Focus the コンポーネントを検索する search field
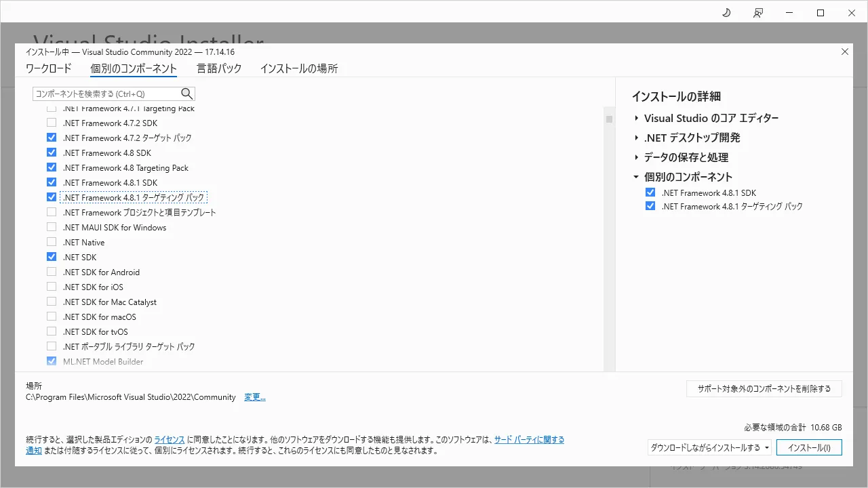This screenshot has height=488, width=868. (106, 94)
